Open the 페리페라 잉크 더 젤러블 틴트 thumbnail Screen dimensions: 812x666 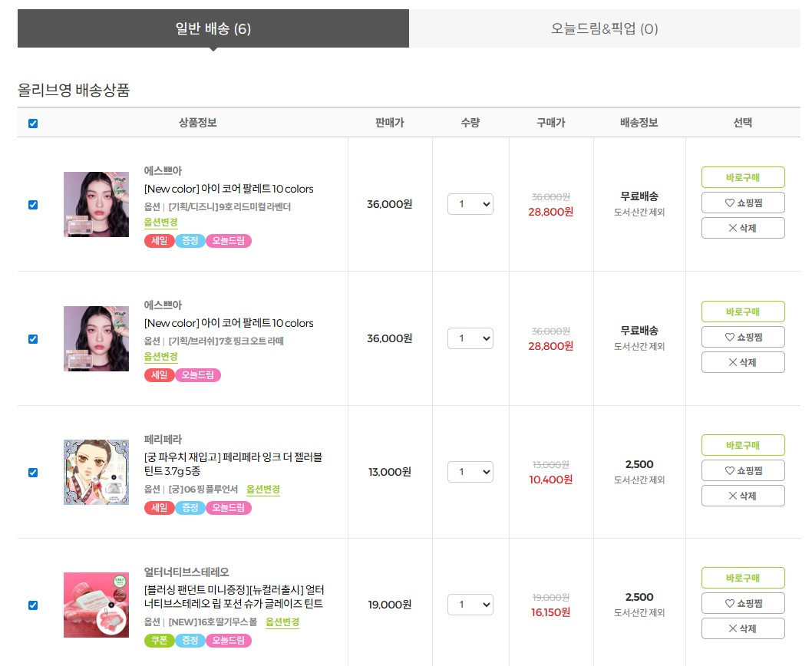[x=97, y=473]
